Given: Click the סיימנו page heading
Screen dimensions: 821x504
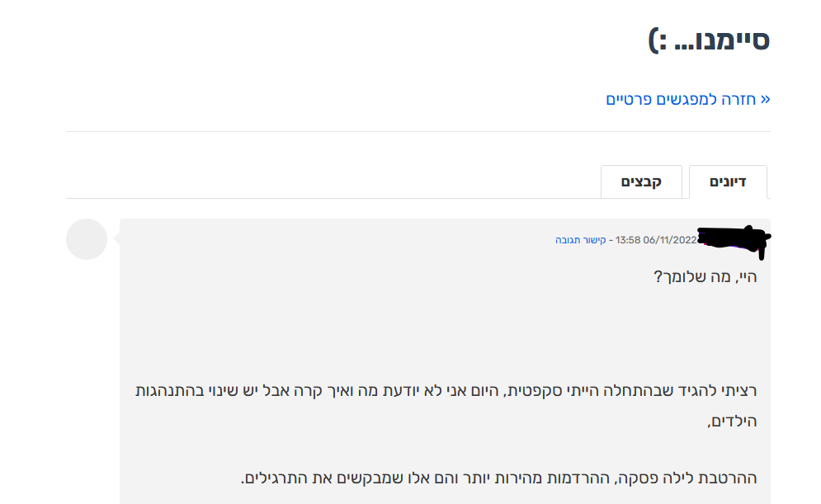Looking at the screenshot, I should (710, 40).
